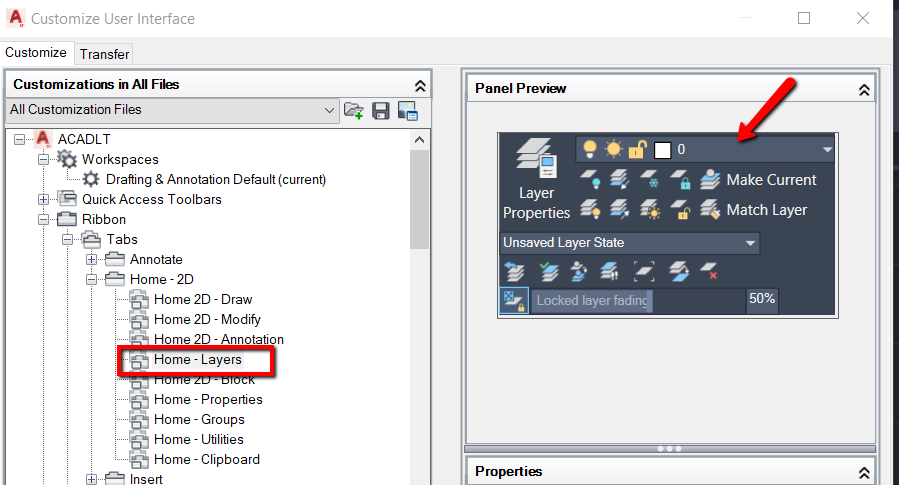The width and height of the screenshot is (899, 485).
Task: Click Make Current in the panel preview
Action: pyautogui.click(x=758, y=179)
